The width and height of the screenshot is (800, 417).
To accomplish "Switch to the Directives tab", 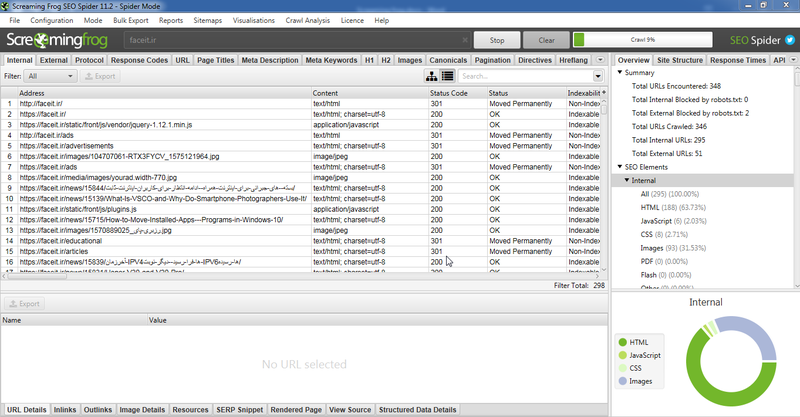I will tap(535, 60).
